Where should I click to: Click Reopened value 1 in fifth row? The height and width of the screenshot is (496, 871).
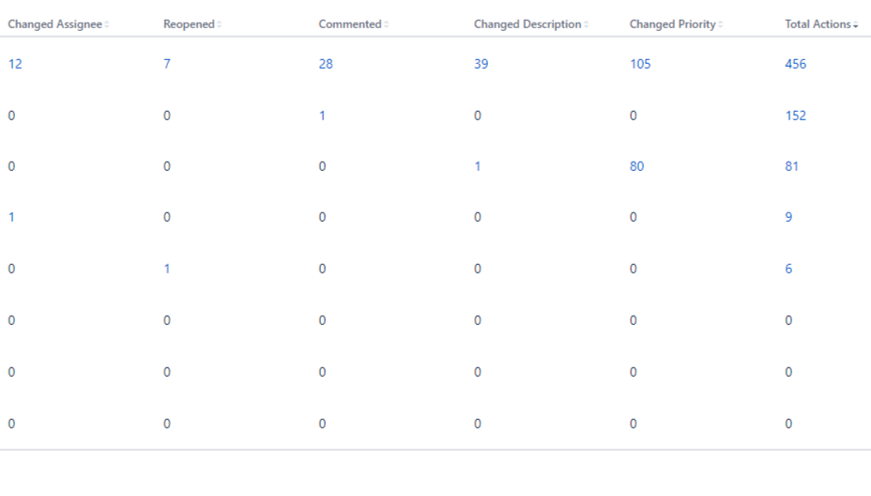click(x=167, y=269)
